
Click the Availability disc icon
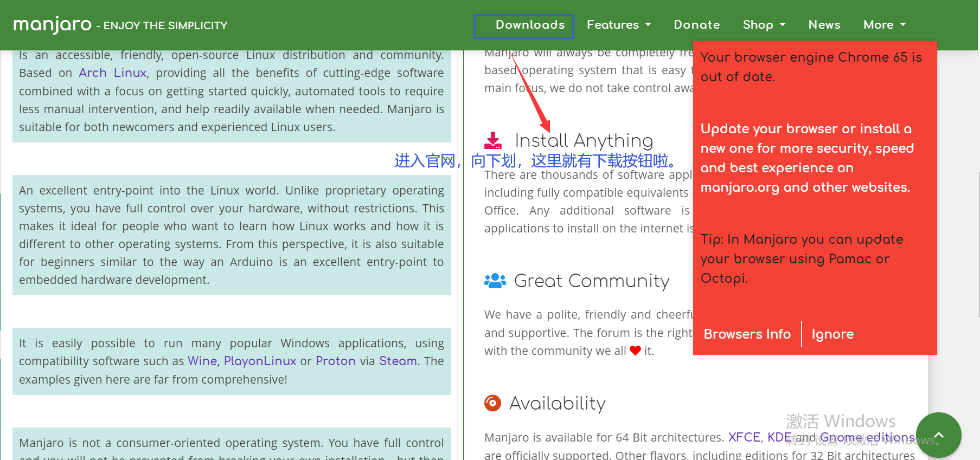point(492,403)
